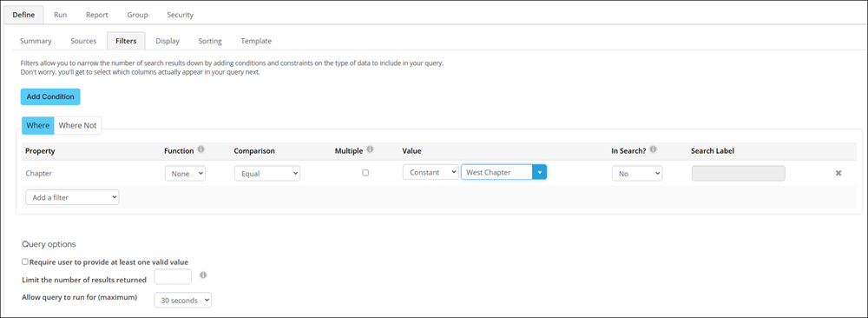This screenshot has height=318, width=868.
Task: Toggle the Multiple checkbox for Chapter
Action: point(365,173)
